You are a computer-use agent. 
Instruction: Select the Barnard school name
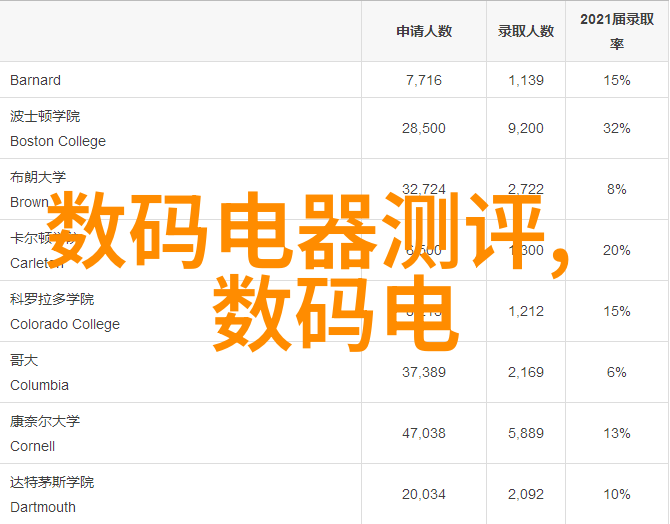[x=35, y=80]
